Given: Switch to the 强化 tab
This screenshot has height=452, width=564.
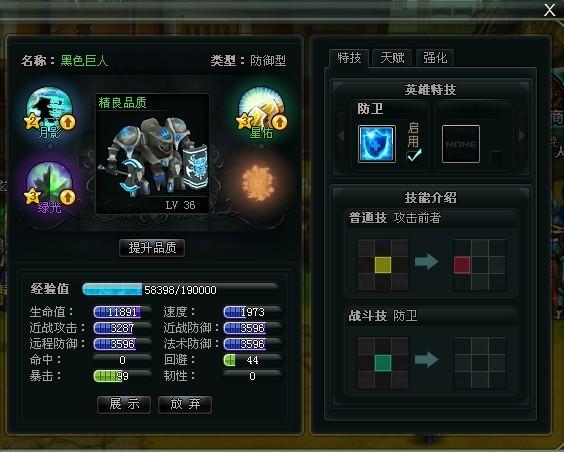Looking at the screenshot, I should click(435, 58).
